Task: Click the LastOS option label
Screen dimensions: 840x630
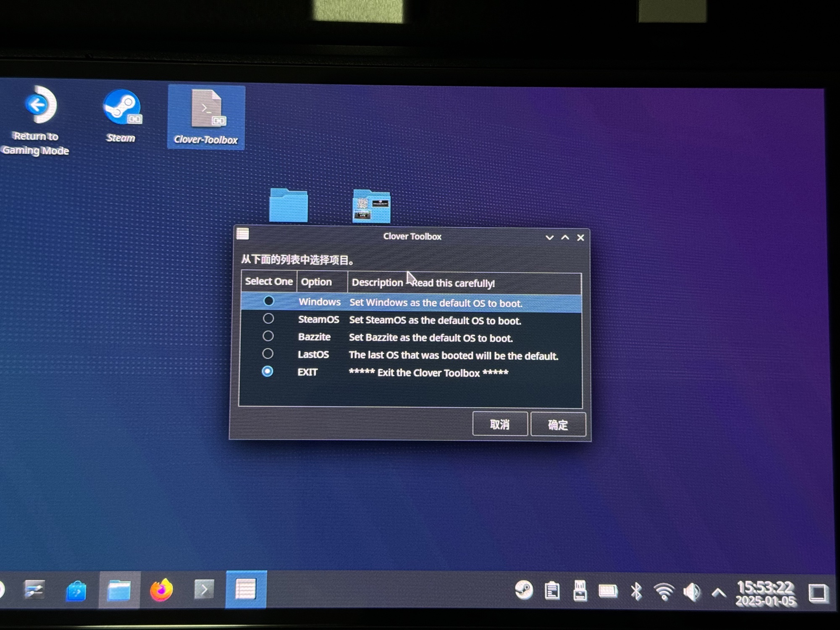Action: tap(313, 354)
